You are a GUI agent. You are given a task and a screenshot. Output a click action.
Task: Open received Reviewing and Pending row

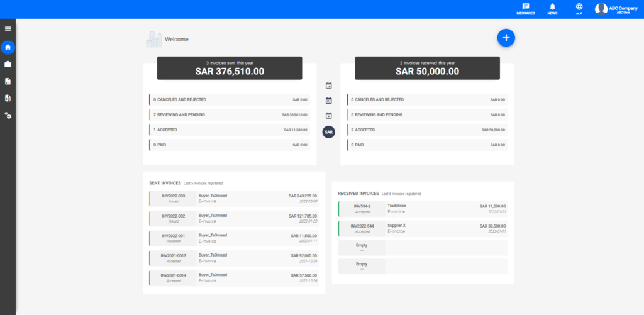pyautogui.click(x=427, y=115)
